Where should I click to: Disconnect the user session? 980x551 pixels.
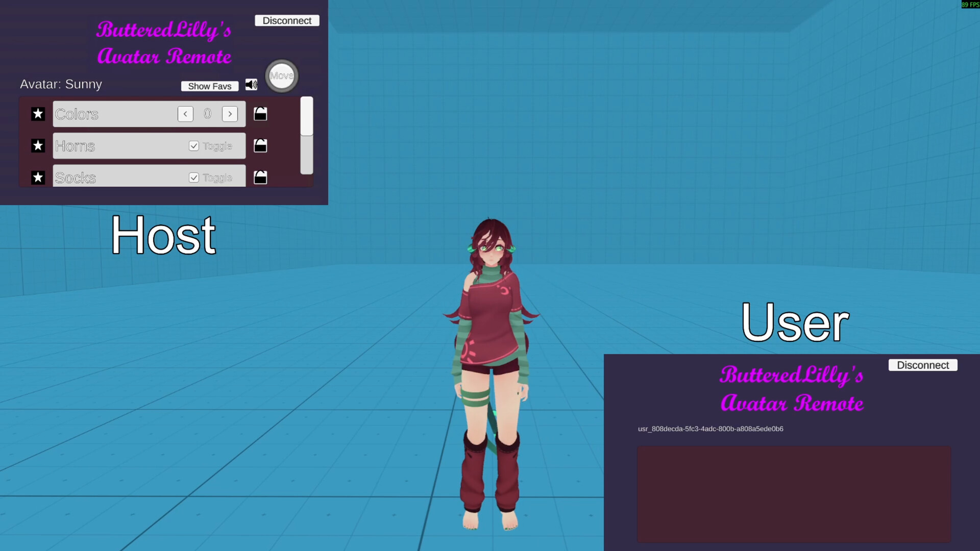coord(923,365)
